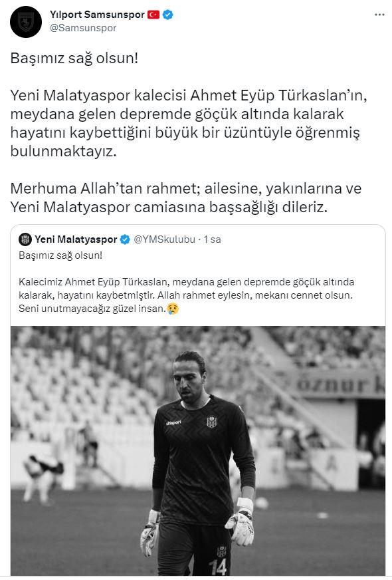
Task: Click 'Başımız sağ olsun!' inside quoted tweet
Action: [60, 255]
